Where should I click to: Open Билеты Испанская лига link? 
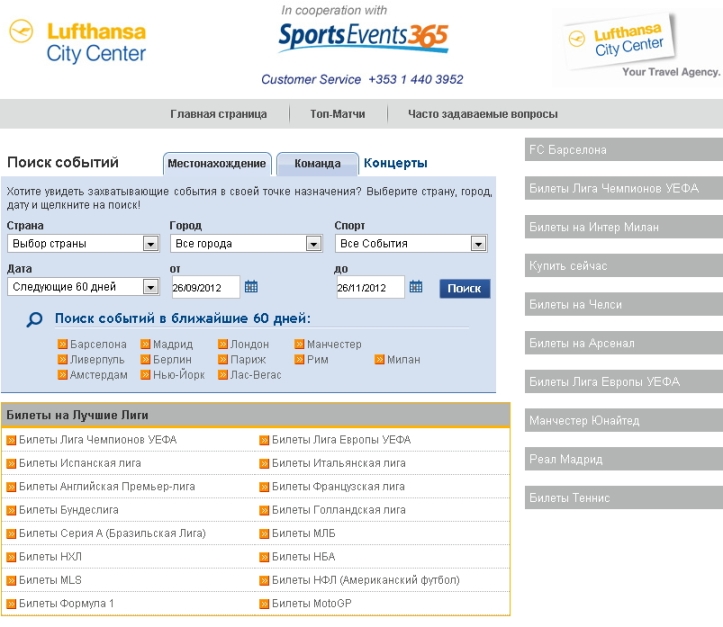[x=80, y=463]
